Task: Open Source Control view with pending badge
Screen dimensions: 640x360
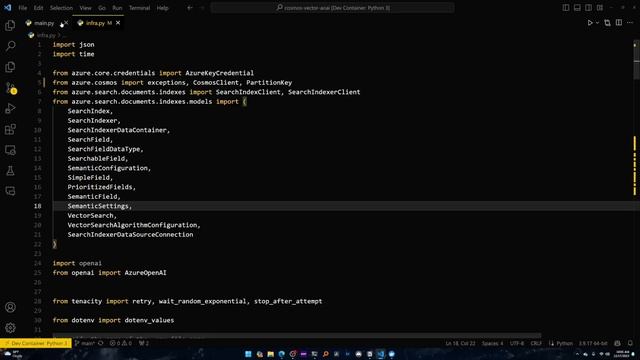Action: [10, 88]
